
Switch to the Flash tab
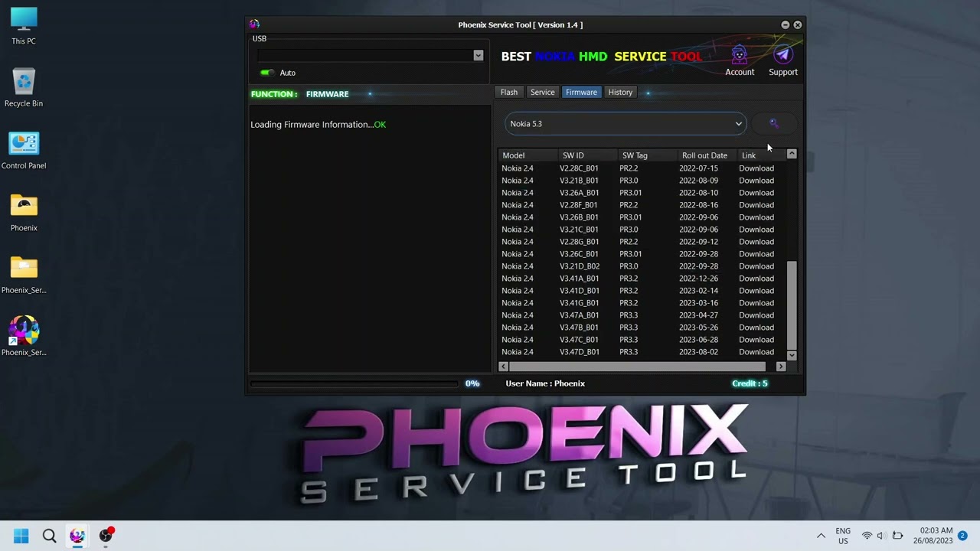point(509,93)
